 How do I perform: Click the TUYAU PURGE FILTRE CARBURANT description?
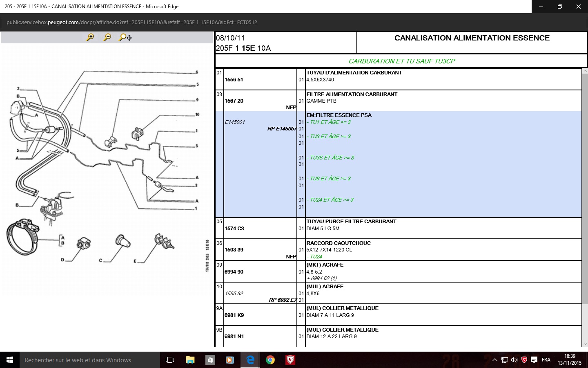pyautogui.click(x=352, y=222)
